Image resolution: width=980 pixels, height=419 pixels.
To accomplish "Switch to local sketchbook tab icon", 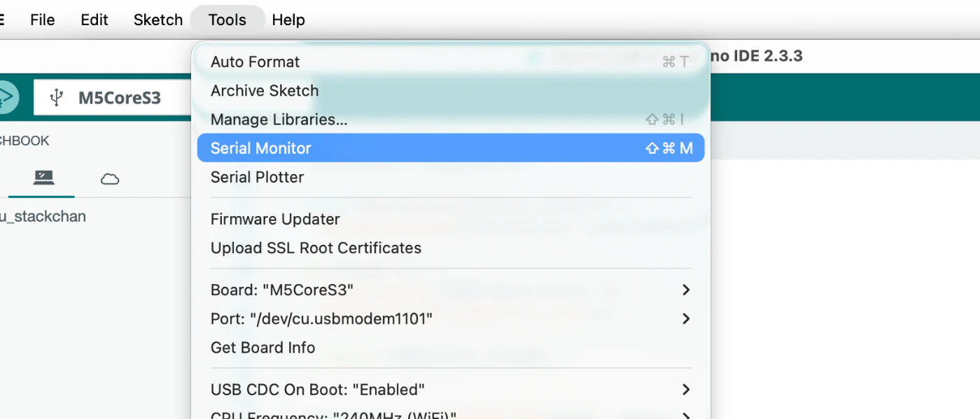I will [x=43, y=178].
